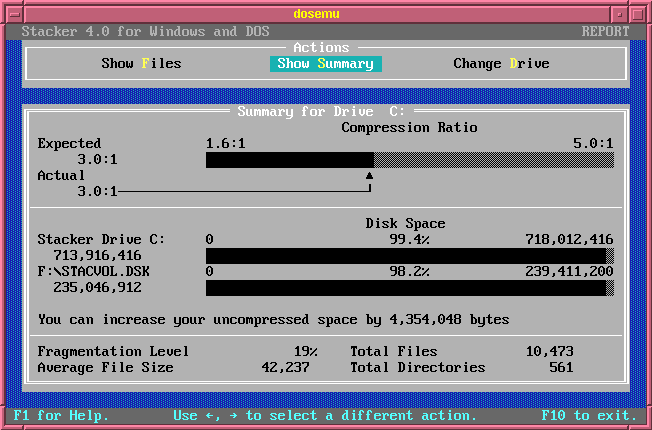Click the 5.0:1 ratio value
The height and width of the screenshot is (430, 652).
[593, 143]
